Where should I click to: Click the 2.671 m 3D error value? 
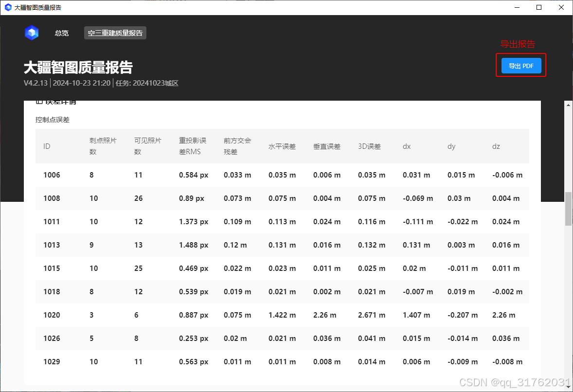[372, 315]
